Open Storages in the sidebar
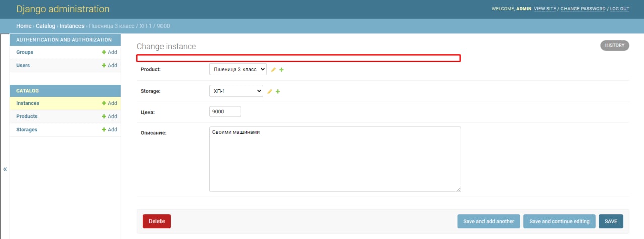Screen dimensions: 644x239 (x=27, y=129)
